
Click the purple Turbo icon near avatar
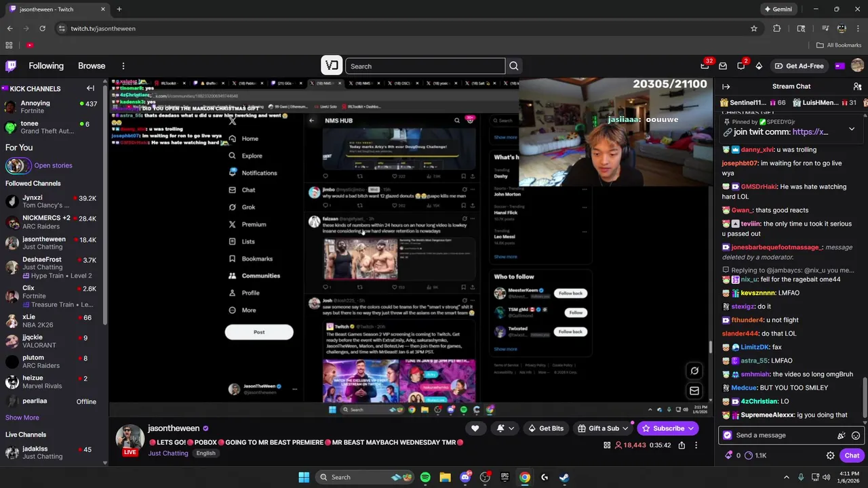coord(840,66)
